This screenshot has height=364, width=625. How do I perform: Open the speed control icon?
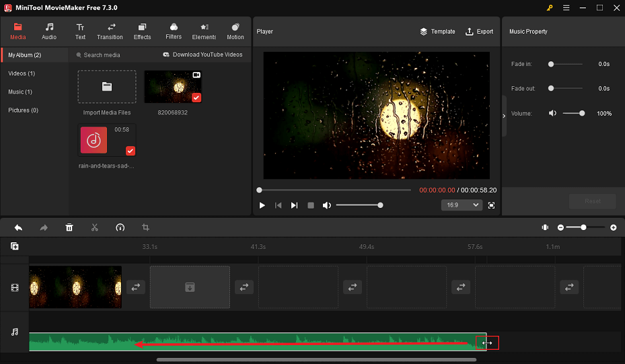coord(120,227)
